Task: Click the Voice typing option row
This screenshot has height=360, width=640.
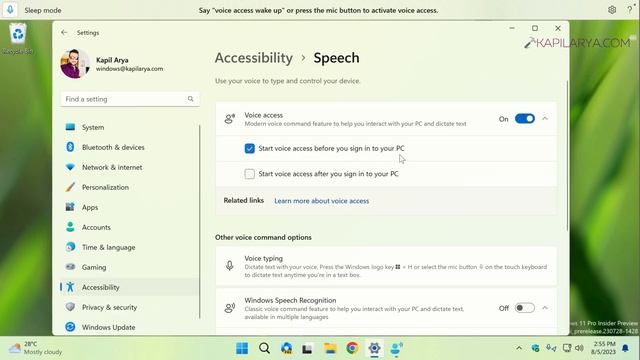Action: point(386,266)
